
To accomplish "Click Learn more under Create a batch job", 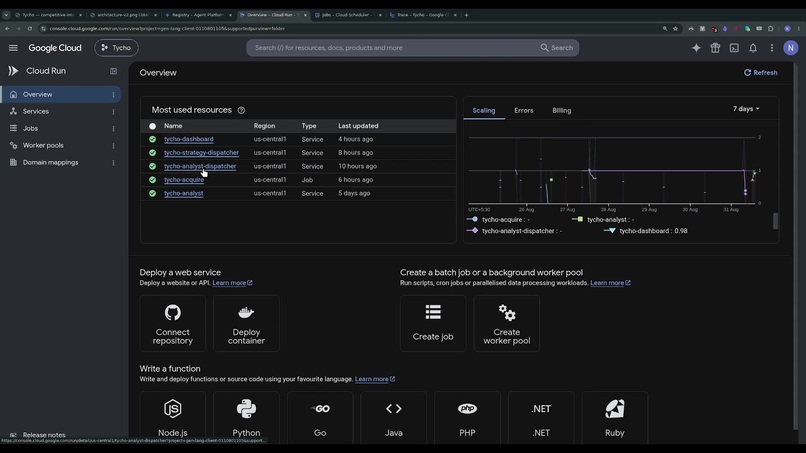I will click(x=610, y=283).
